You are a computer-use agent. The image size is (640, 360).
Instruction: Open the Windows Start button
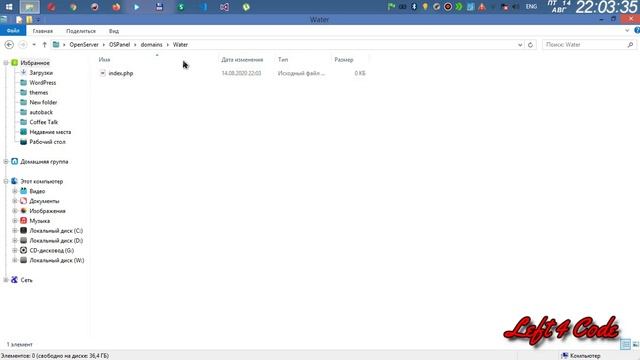pyautogui.click(x=9, y=7)
